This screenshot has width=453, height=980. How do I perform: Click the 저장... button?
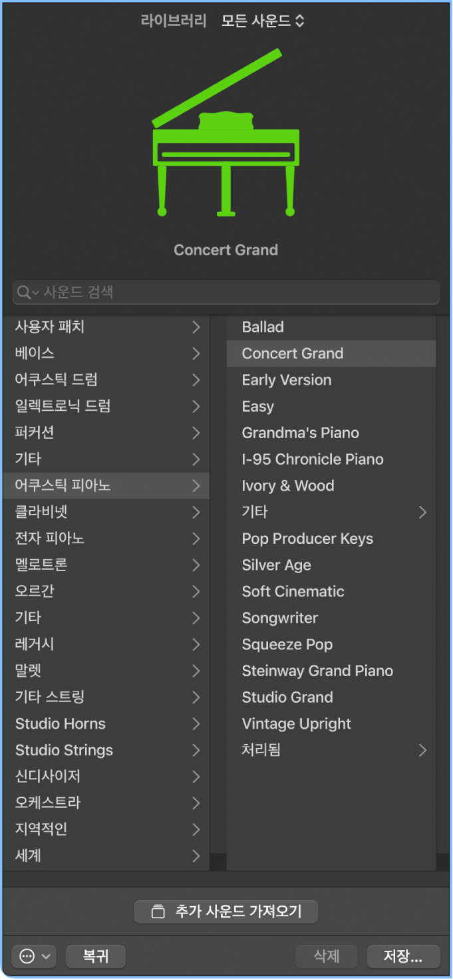403,957
